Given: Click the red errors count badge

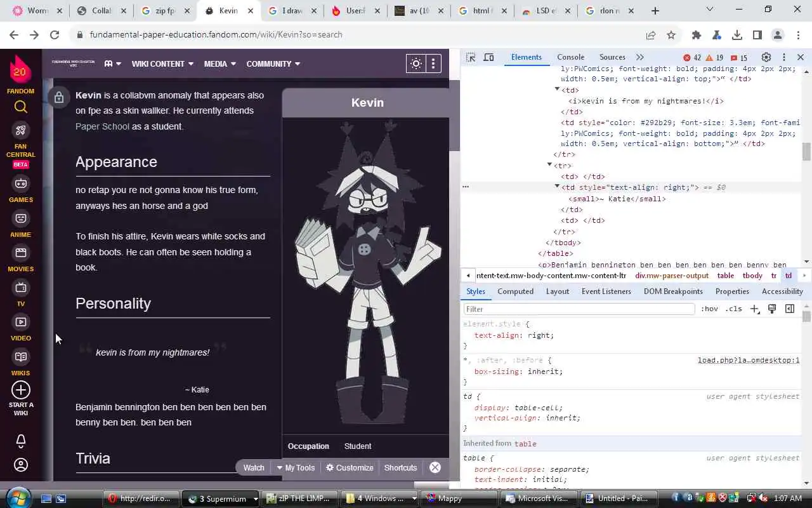Looking at the screenshot, I should [x=691, y=57].
